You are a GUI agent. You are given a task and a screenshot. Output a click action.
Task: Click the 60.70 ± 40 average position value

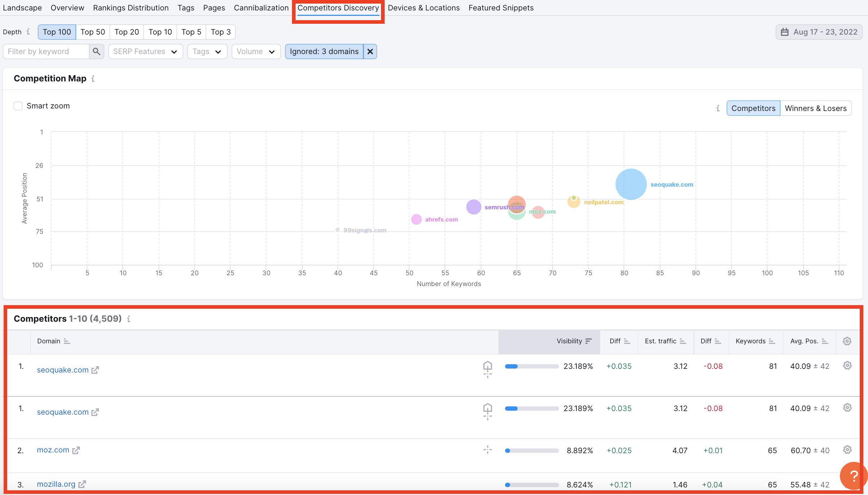(810, 451)
